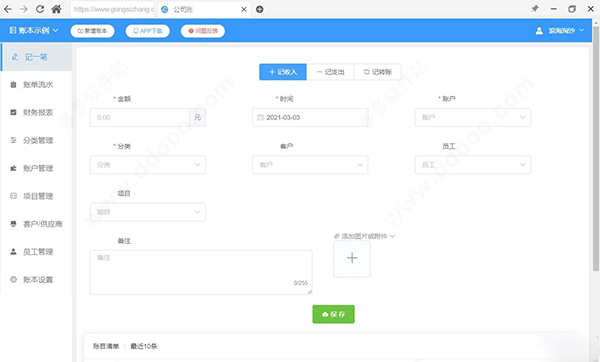600x362 pixels.
Task: Click the user avatar icon in header
Action: pyautogui.click(x=539, y=31)
